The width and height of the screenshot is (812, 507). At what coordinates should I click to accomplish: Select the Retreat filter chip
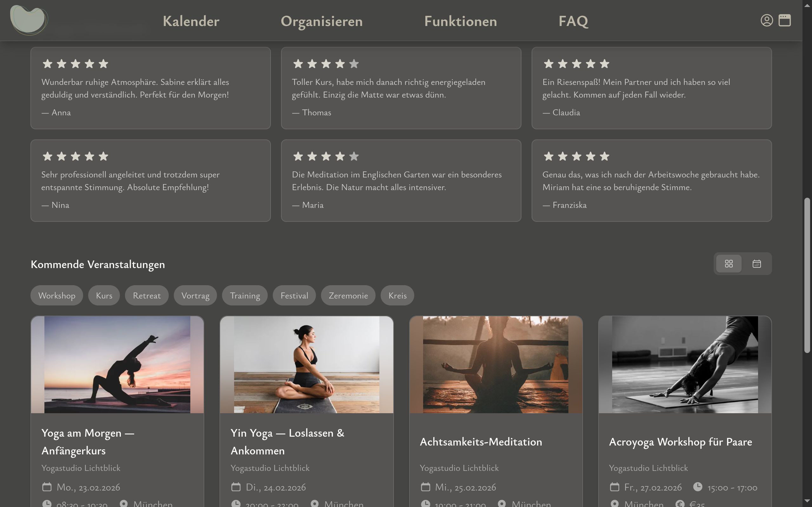[x=147, y=295]
